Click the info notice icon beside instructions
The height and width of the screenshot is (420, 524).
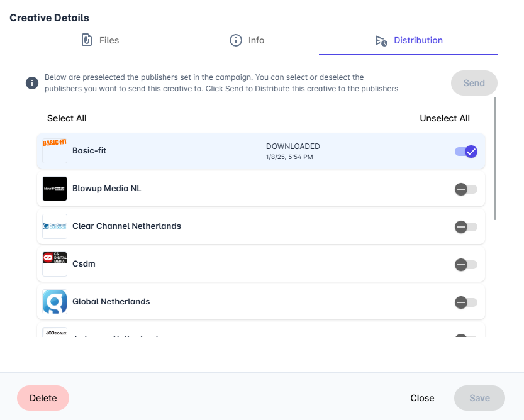(32, 83)
